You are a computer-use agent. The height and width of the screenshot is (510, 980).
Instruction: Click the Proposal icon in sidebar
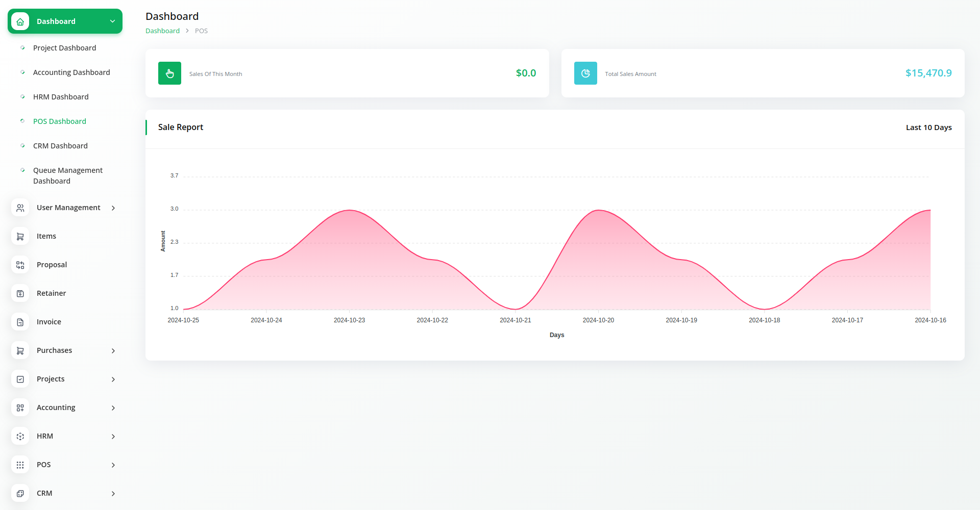click(20, 265)
